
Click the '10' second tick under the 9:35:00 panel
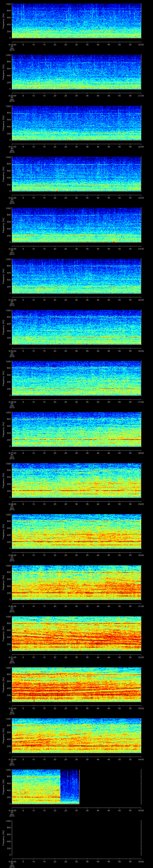tap(34, 861)
